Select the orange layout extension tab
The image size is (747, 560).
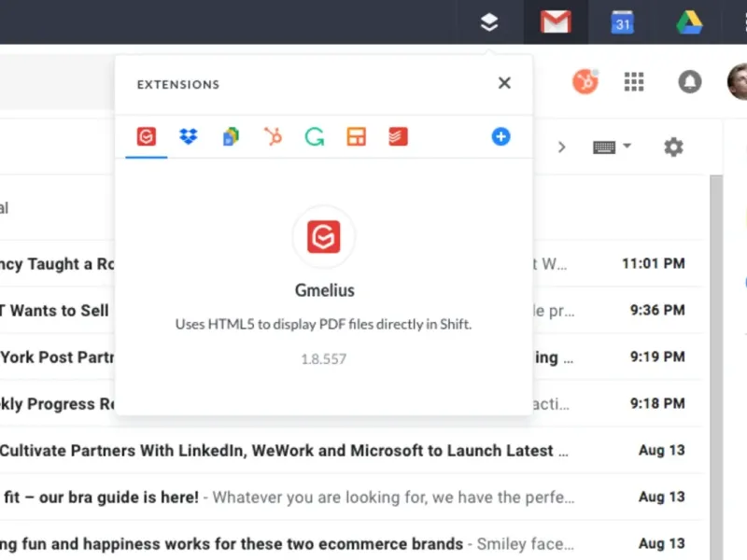(356, 136)
